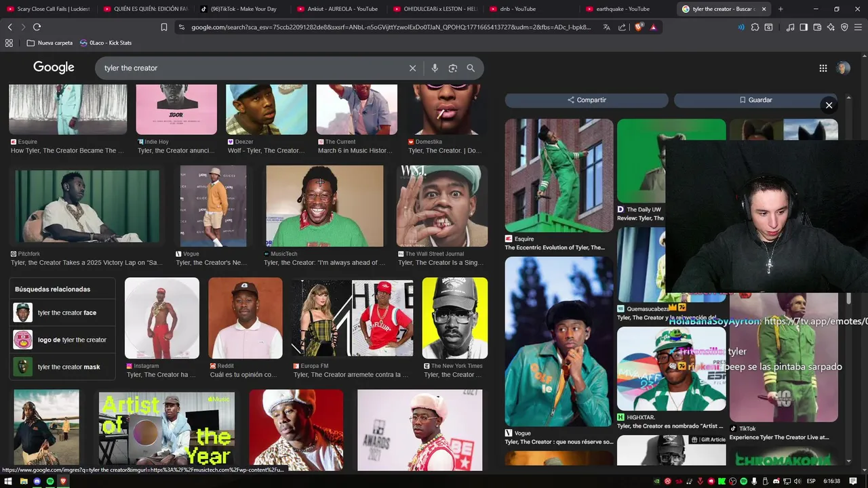Open the MusicTech green sweater thumbnail

(x=324, y=206)
